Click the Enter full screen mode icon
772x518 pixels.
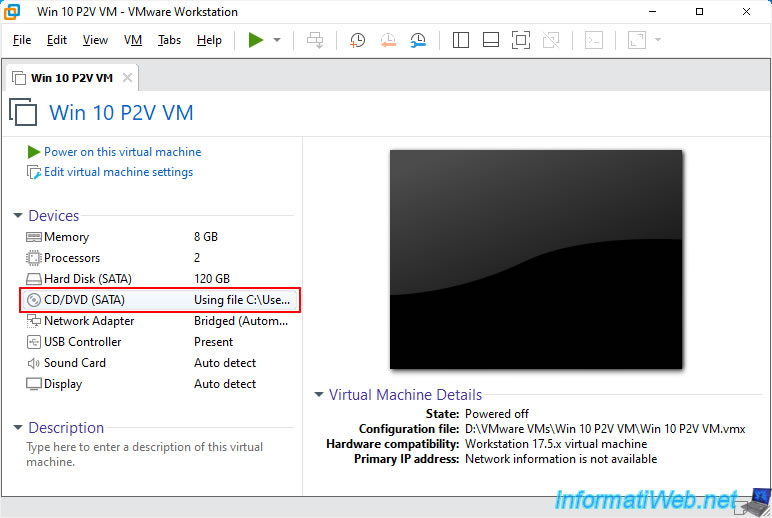point(521,40)
